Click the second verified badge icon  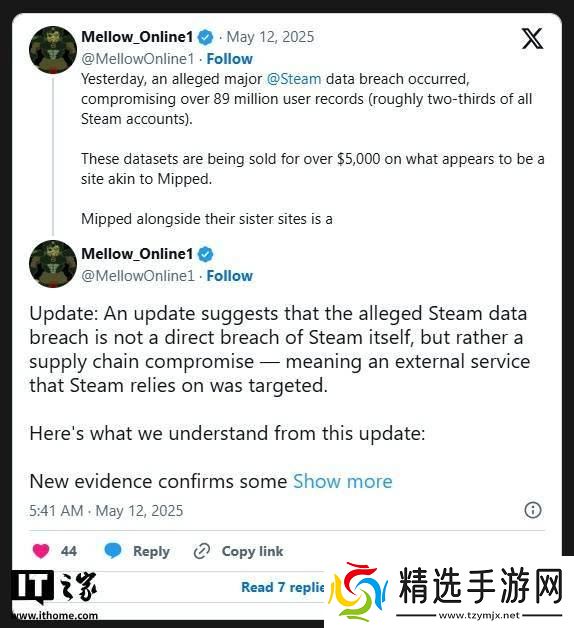[205, 254]
